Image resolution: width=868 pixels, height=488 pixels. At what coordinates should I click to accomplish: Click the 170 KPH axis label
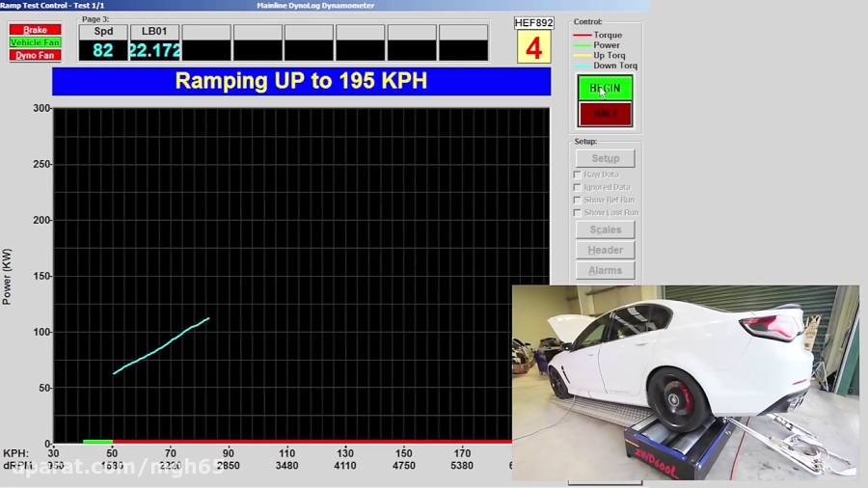pos(462,453)
